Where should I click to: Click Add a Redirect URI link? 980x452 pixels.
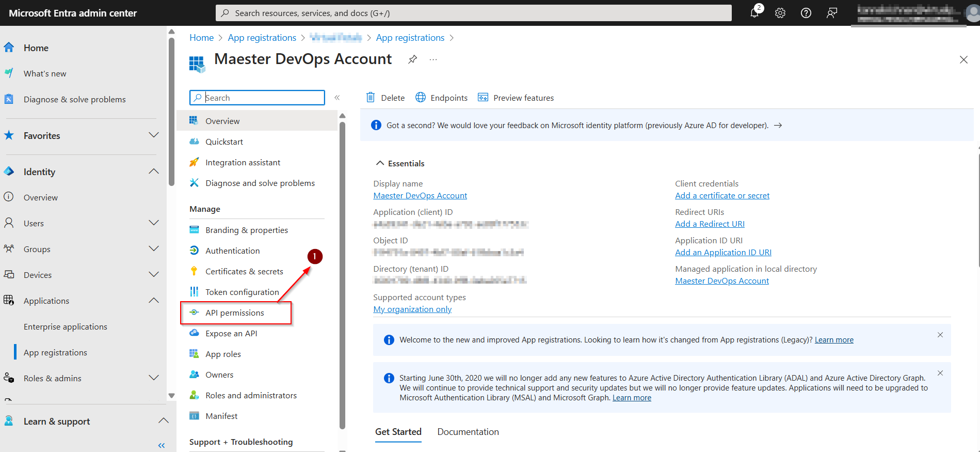coord(710,224)
